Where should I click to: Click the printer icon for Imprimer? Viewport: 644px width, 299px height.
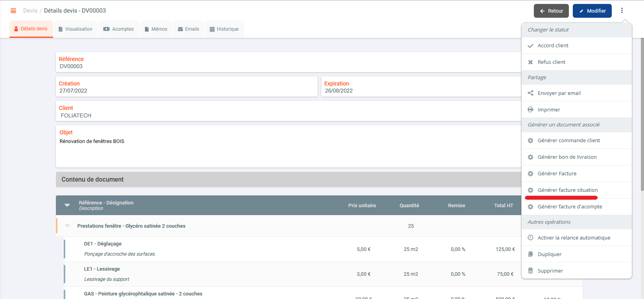tap(530, 110)
